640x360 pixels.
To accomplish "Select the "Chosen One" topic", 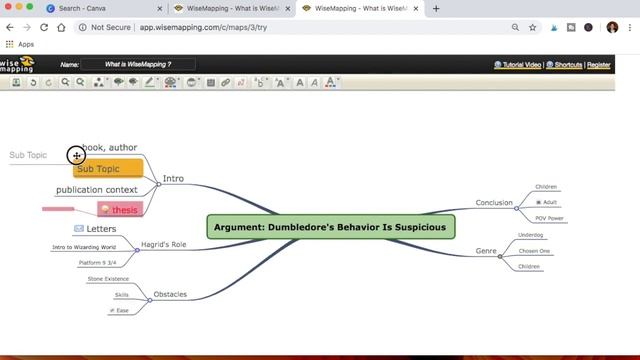I will point(534,251).
